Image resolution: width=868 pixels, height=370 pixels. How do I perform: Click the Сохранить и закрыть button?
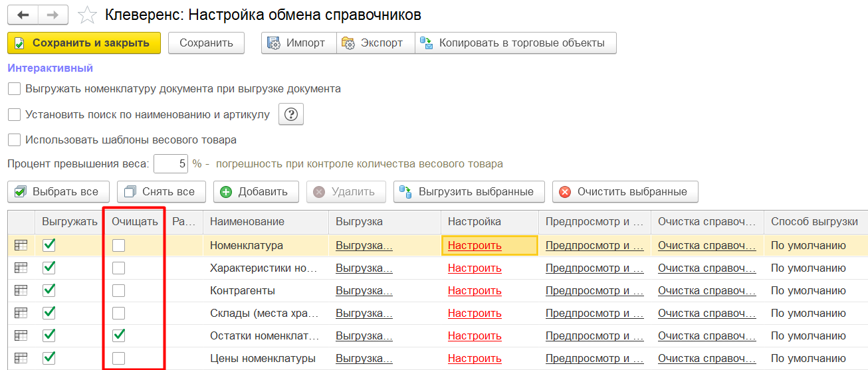[84, 43]
